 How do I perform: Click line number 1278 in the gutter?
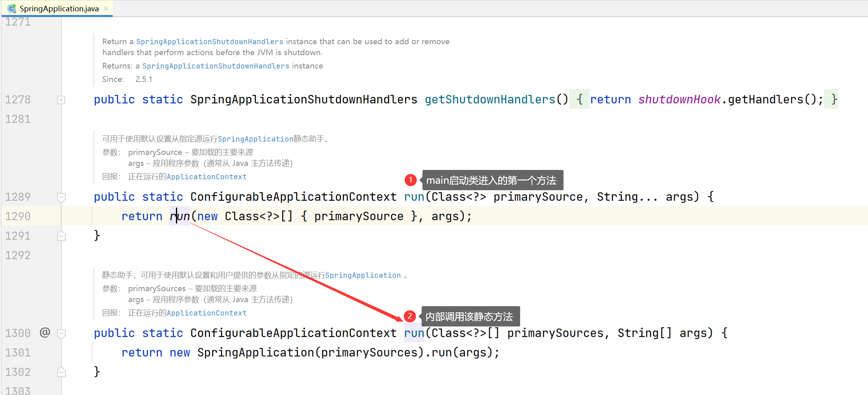pos(18,100)
